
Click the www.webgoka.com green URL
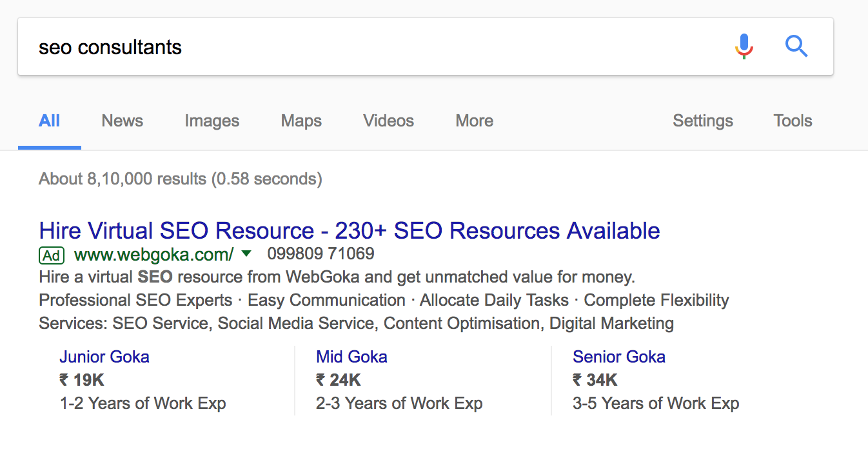tap(153, 255)
